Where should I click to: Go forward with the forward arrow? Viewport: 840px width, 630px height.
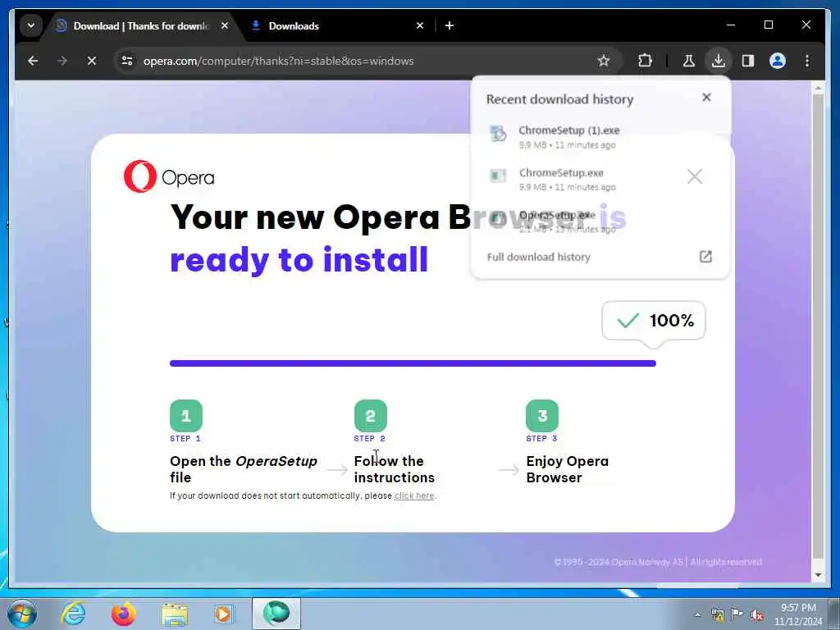click(62, 61)
